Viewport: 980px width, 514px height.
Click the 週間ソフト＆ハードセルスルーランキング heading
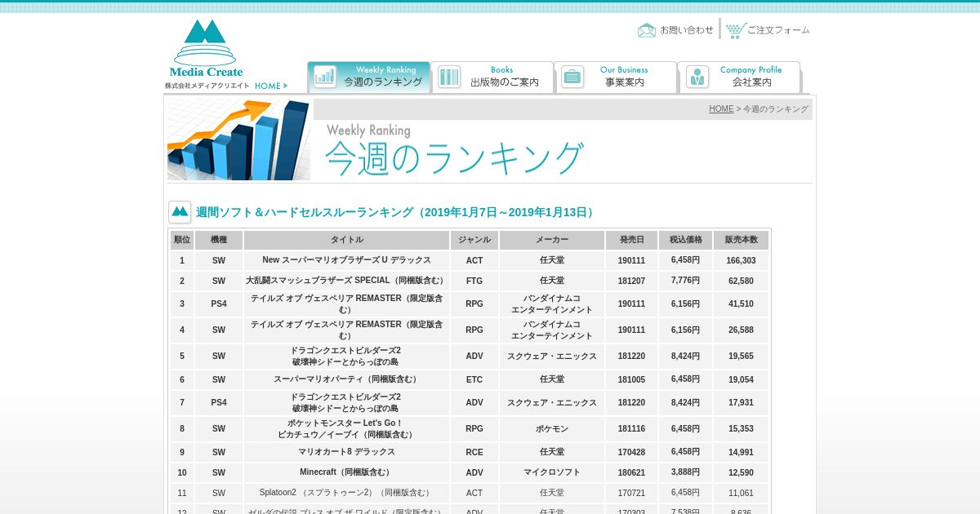pos(395,212)
